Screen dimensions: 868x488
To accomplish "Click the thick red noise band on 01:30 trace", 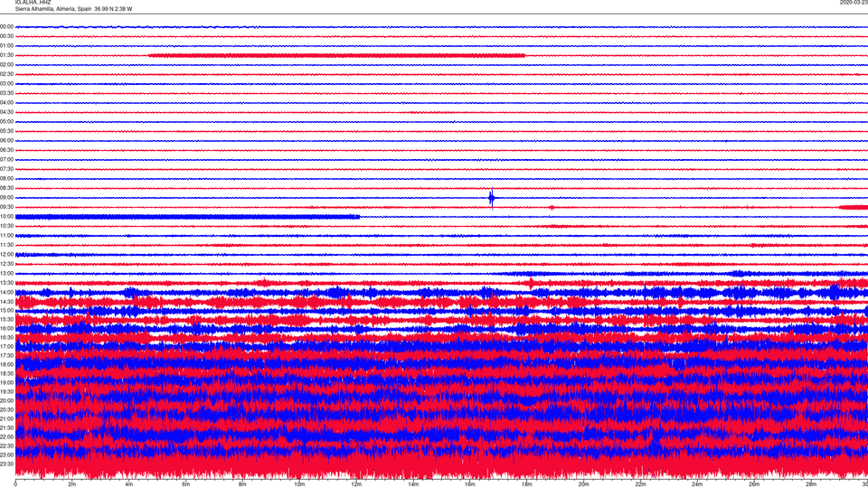I will pyautogui.click(x=336, y=55).
